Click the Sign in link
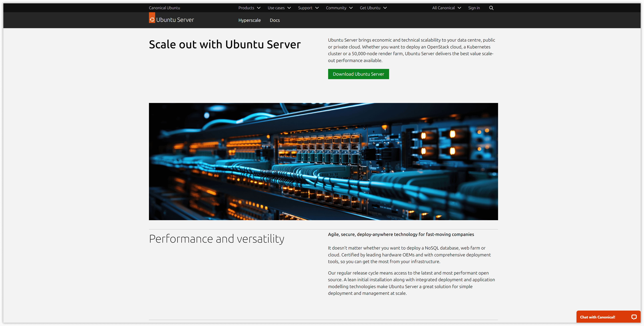The height and width of the screenshot is (326, 644). click(x=474, y=8)
